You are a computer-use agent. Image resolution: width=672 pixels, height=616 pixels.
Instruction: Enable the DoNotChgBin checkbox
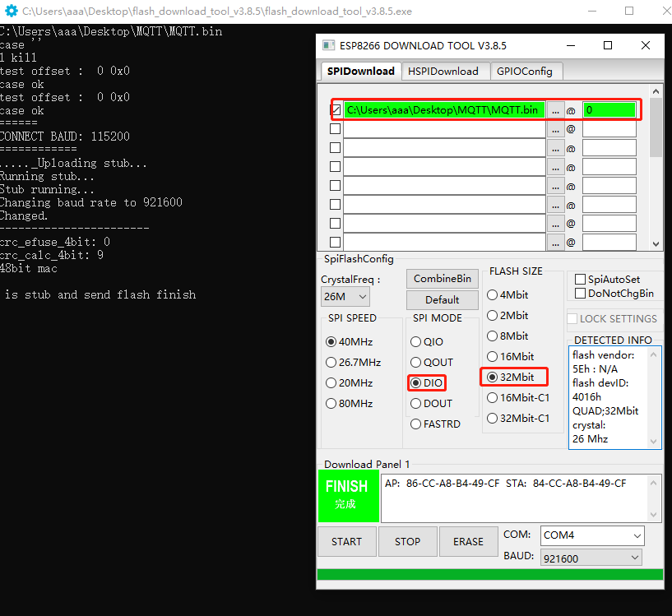580,294
